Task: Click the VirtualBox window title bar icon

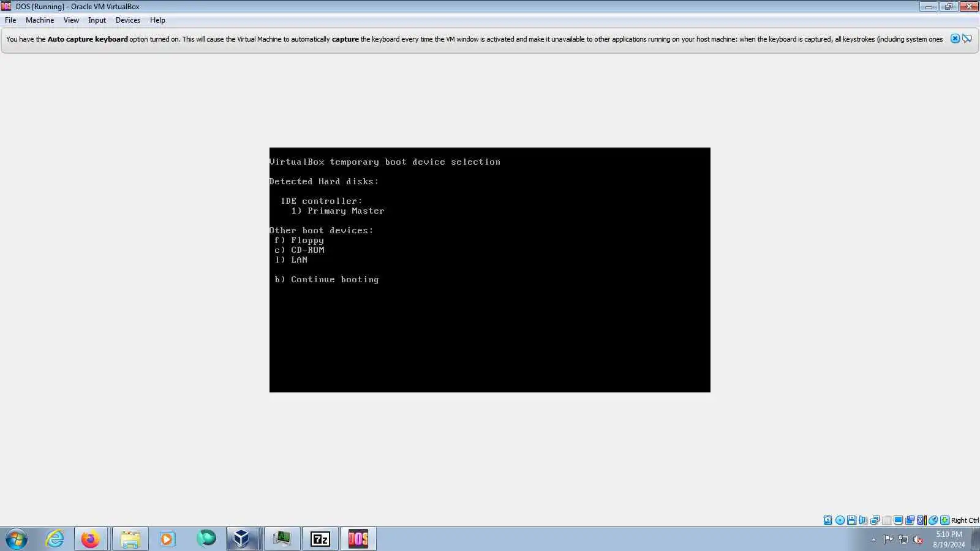Action: click(7, 7)
